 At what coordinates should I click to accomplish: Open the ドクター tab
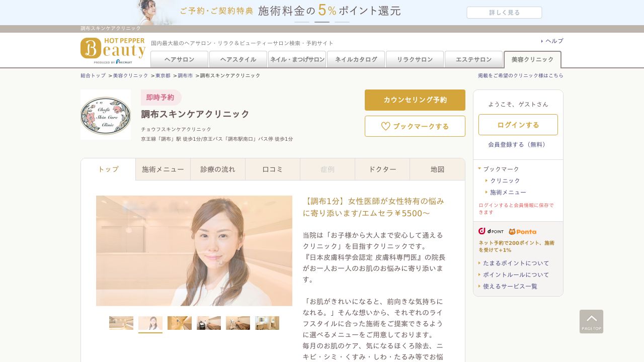[x=382, y=169]
